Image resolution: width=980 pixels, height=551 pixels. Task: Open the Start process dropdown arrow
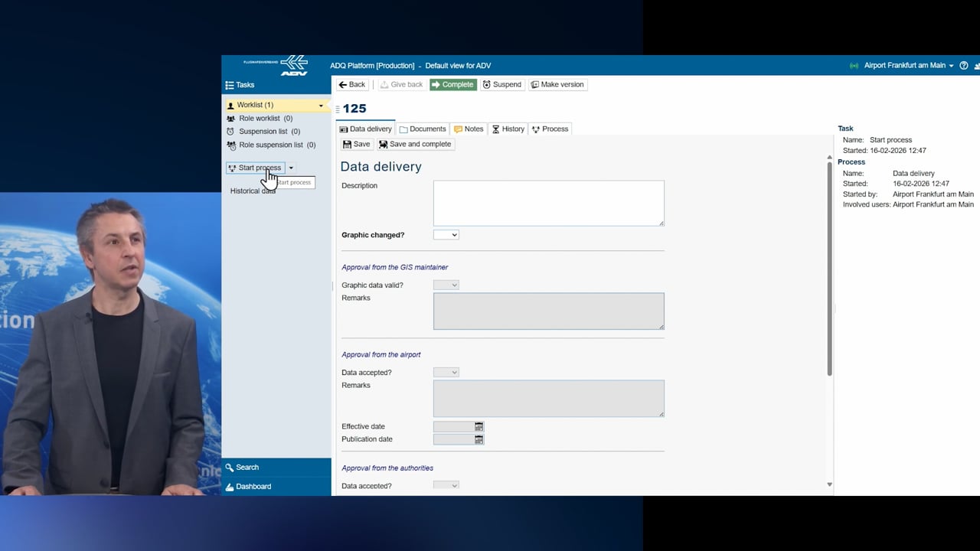291,168
